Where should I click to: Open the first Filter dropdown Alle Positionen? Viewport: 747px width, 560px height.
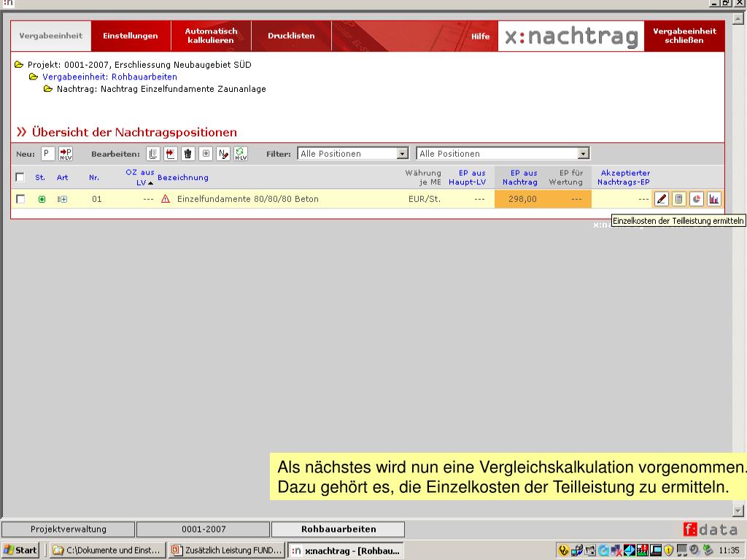[353, 154]
